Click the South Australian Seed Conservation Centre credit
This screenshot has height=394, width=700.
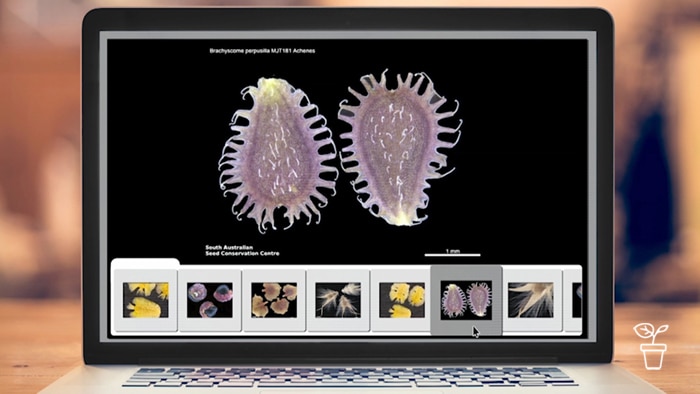[x=242, y=250]
